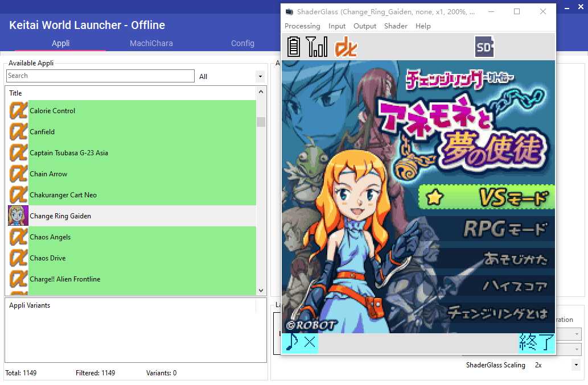
Task: Click the star icon beside VS mode
Action: (x=434, y=197)
